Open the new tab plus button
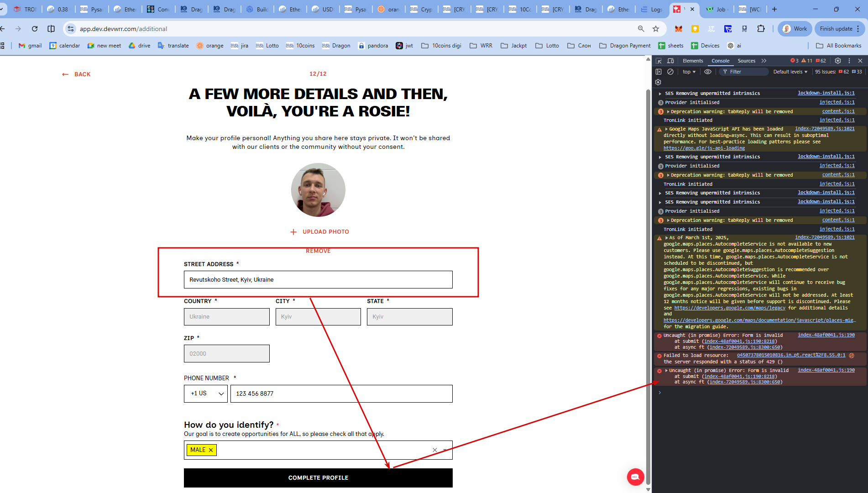Viewport: 868px width, 493px height. point(774,9)
